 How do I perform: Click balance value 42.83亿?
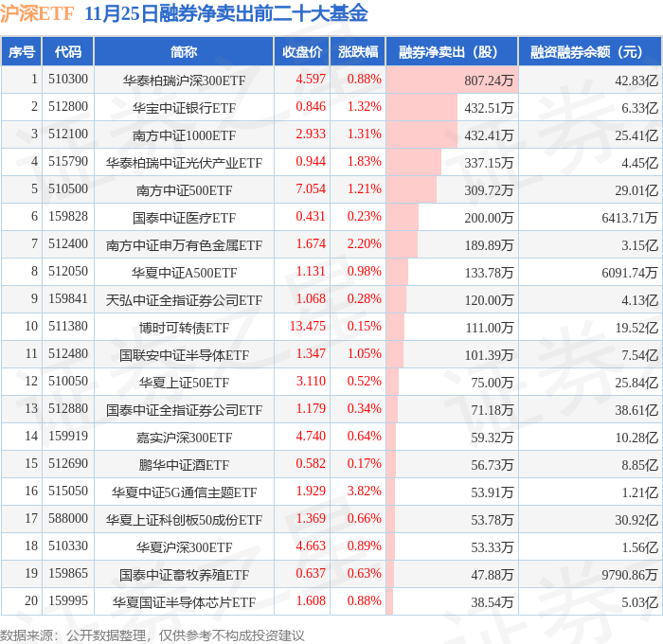coord(636,80)
